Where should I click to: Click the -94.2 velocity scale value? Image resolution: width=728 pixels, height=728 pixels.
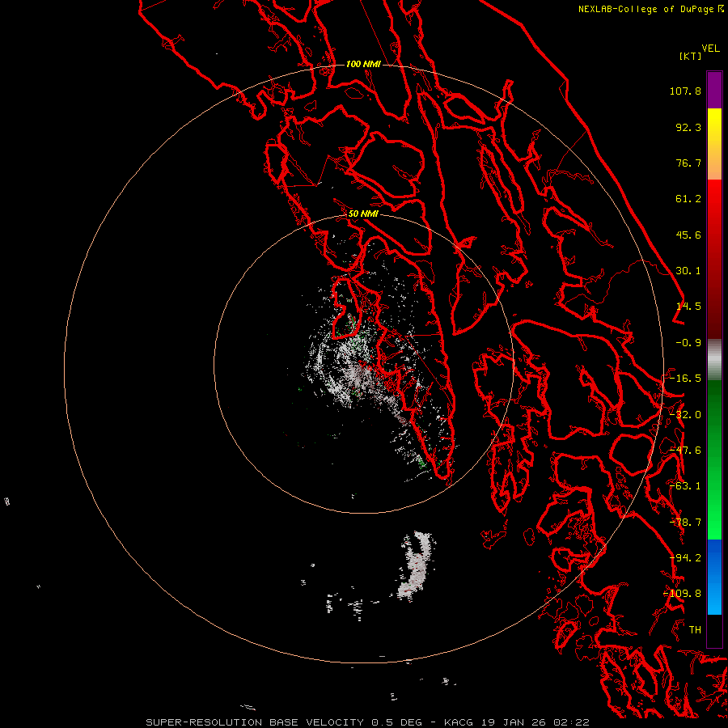click(x=685, y=558)
